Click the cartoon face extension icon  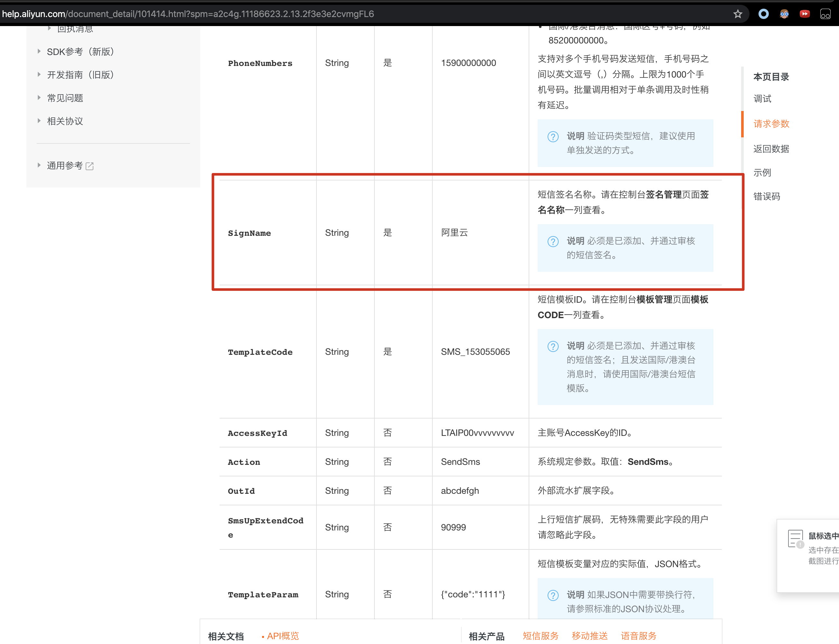pyautogui.click(x=784, y=14)
